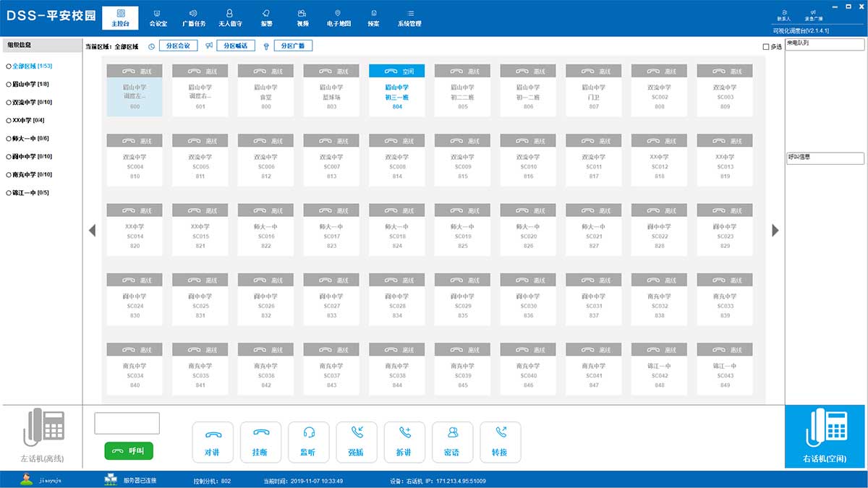The height and width of the screenshot is (488, 868).
Task: Choose the 双流中学 [0/10] radio option
Action: click(x=9, y=102)
